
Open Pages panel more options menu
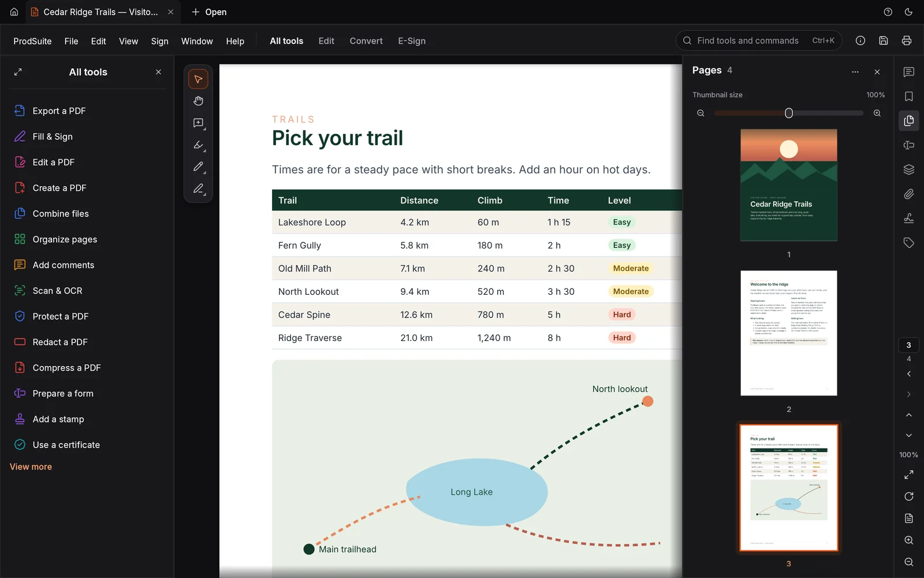[855, 72]
